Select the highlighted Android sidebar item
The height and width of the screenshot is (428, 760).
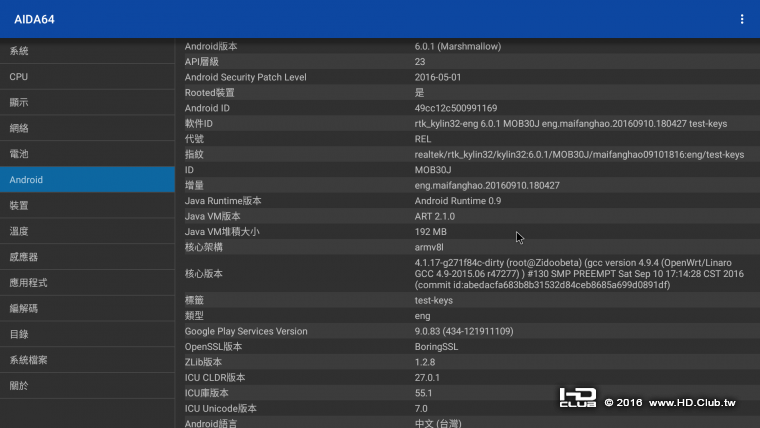click(x=87, y=179)
